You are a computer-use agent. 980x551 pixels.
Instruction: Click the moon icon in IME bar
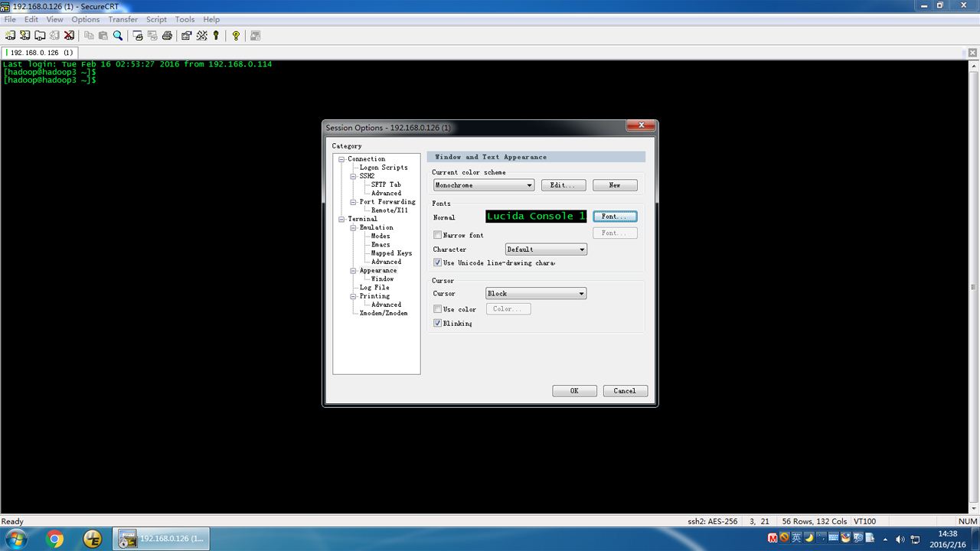tap(808, 538)
